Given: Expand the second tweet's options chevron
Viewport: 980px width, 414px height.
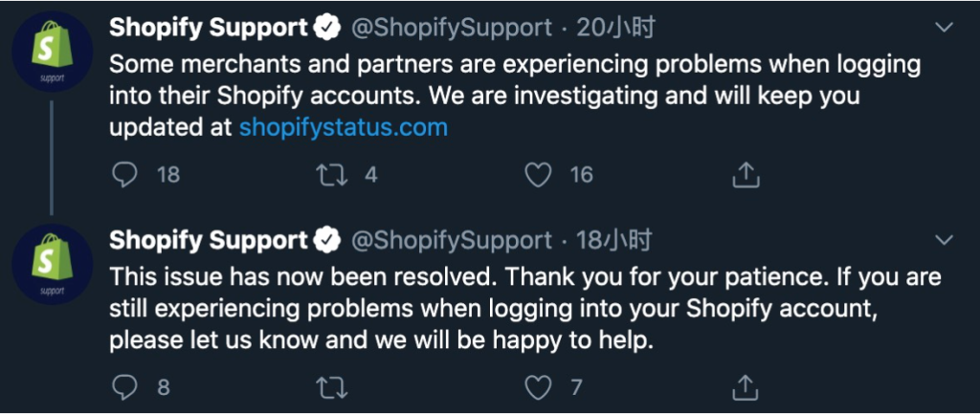Looking at the screenshot, I should pyautogui.click(x=945, y=239).
